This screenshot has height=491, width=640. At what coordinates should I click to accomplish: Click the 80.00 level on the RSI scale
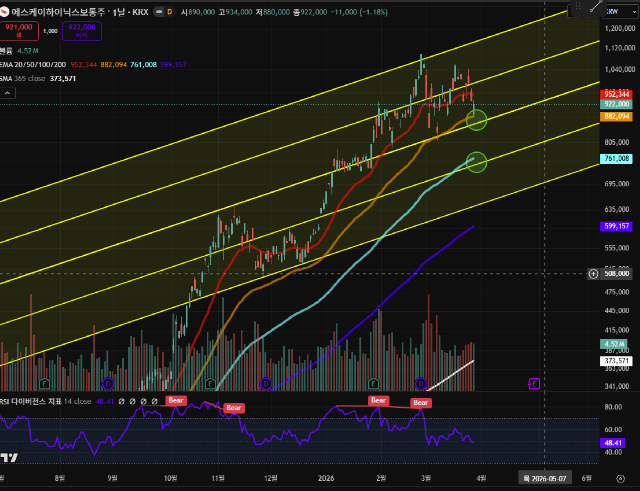tap(613, 407)
